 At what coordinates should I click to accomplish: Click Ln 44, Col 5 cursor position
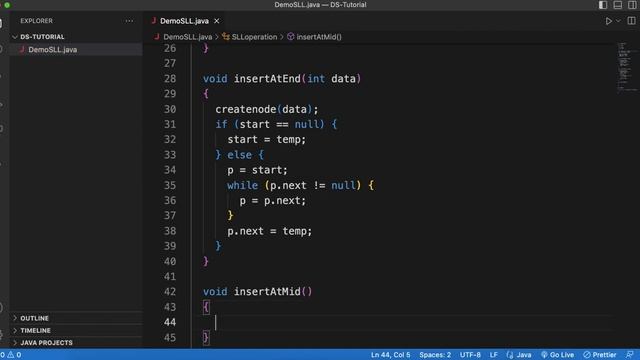click(x=390, y=355)
